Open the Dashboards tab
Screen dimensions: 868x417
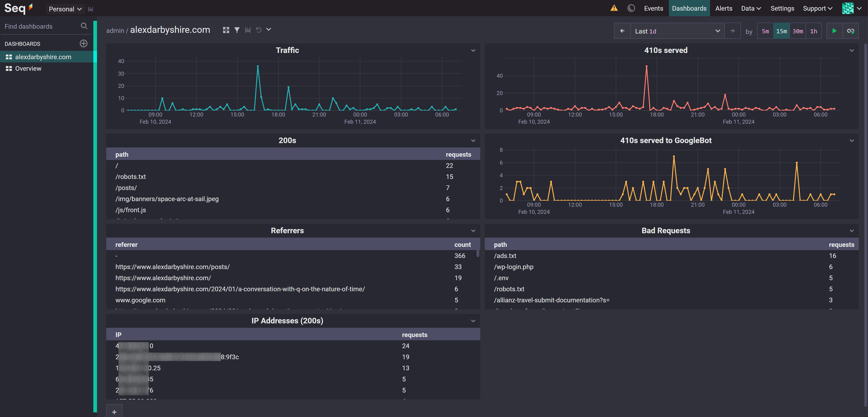coord(689,8)
